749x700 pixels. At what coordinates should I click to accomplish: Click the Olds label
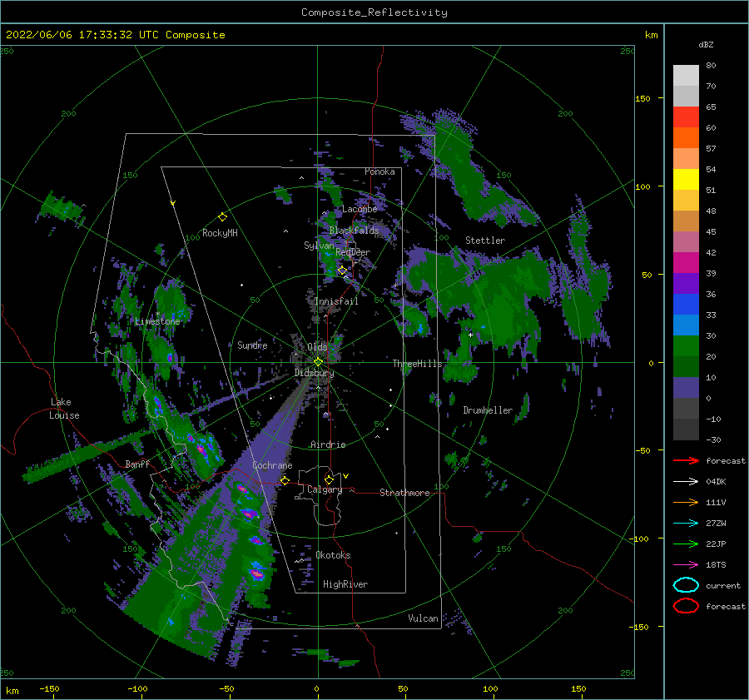tap(317, 347)
